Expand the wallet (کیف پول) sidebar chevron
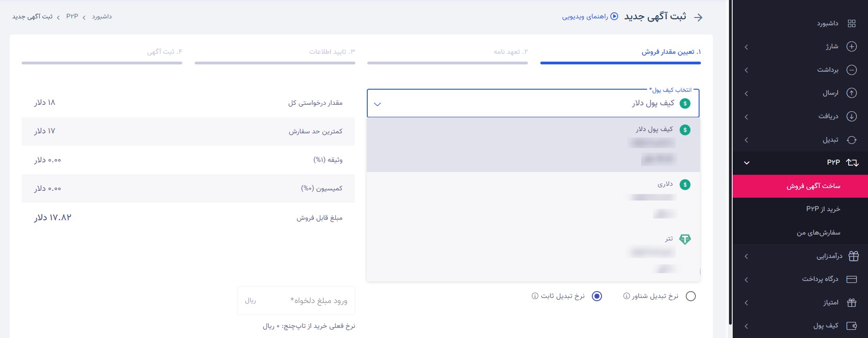This screenshot has width=868, height=338. coord(746,326)
